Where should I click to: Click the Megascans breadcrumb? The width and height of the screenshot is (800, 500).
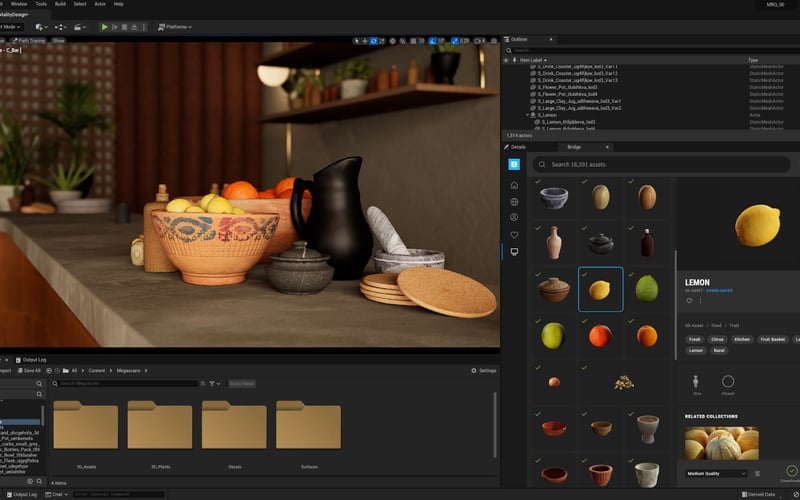(x=128, y=370)
